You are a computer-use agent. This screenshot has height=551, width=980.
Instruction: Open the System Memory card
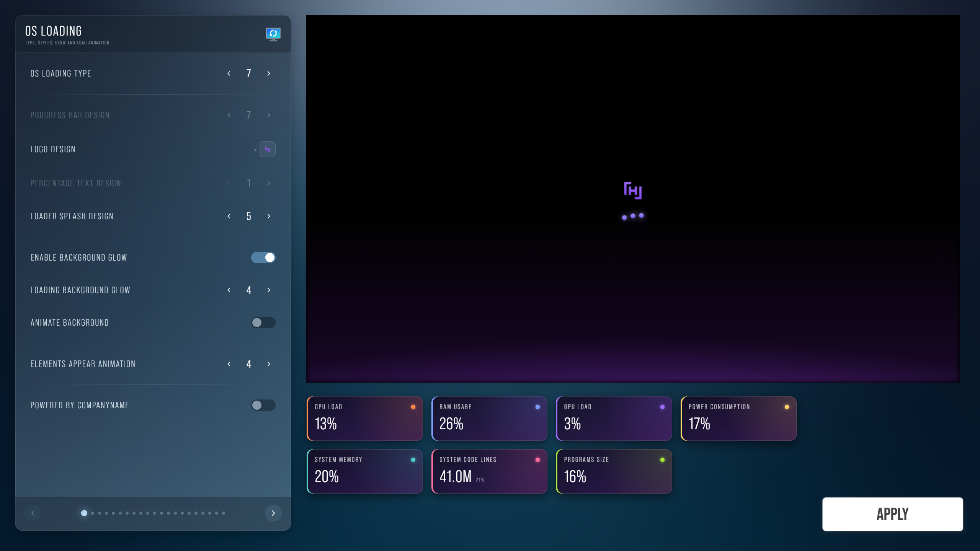pos(365,471)
